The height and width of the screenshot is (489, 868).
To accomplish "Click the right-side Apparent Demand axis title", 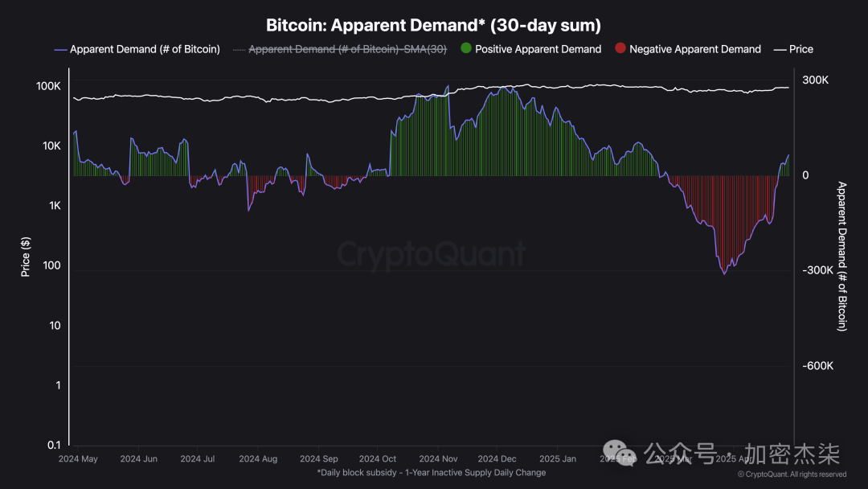I will tap(842, 257).
